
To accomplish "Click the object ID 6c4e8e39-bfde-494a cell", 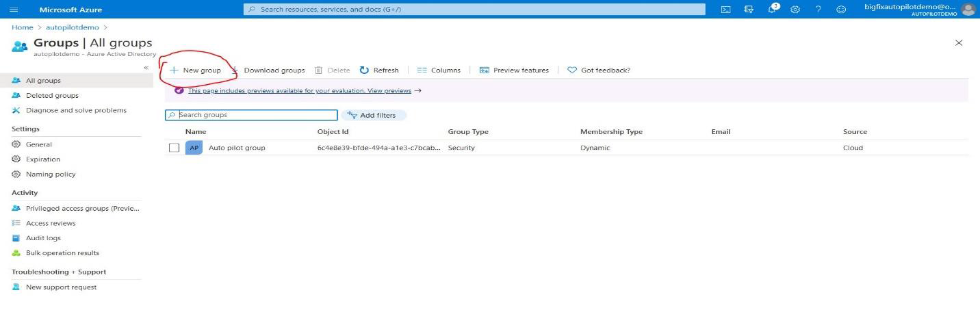I will point(379,148).
